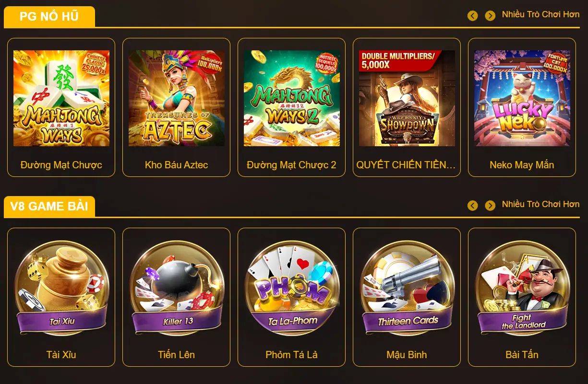588x384 pixels.
Task: Open the Wild Bounty Showdown game image
Action: 407,98
